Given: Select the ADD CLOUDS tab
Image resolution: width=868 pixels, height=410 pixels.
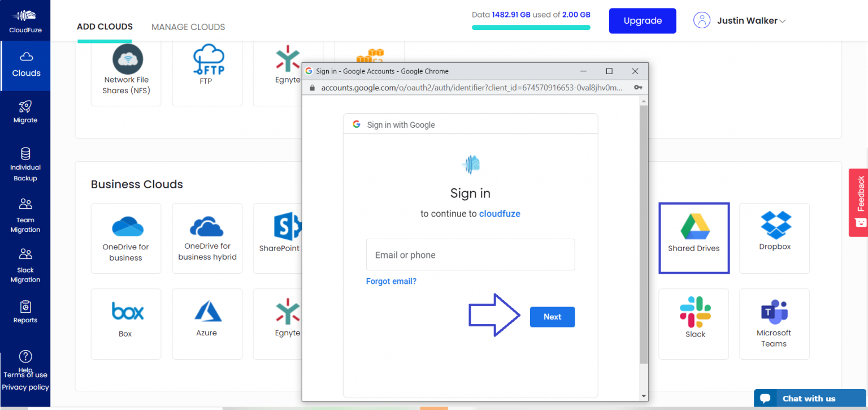Looking at the screenshot, I should pos(104,27).
